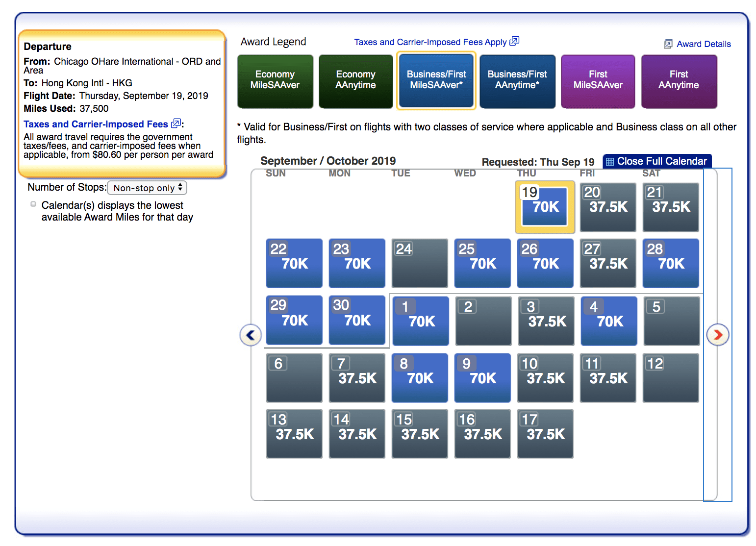The width and height of the screenshot is (756, 546).
Task: Select the Economy MileSAAver award type
Action: click(275, 81)
